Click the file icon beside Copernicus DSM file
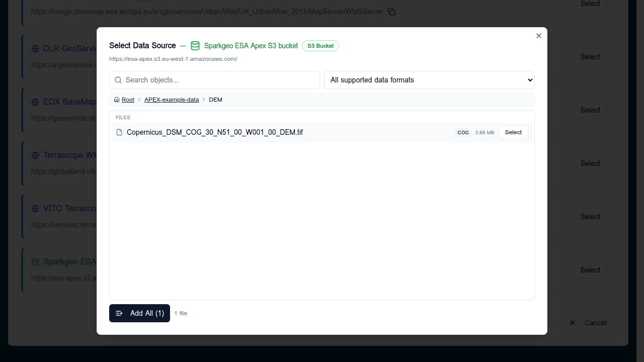Screen dimensions: 644x362 [x=119, y=132]
